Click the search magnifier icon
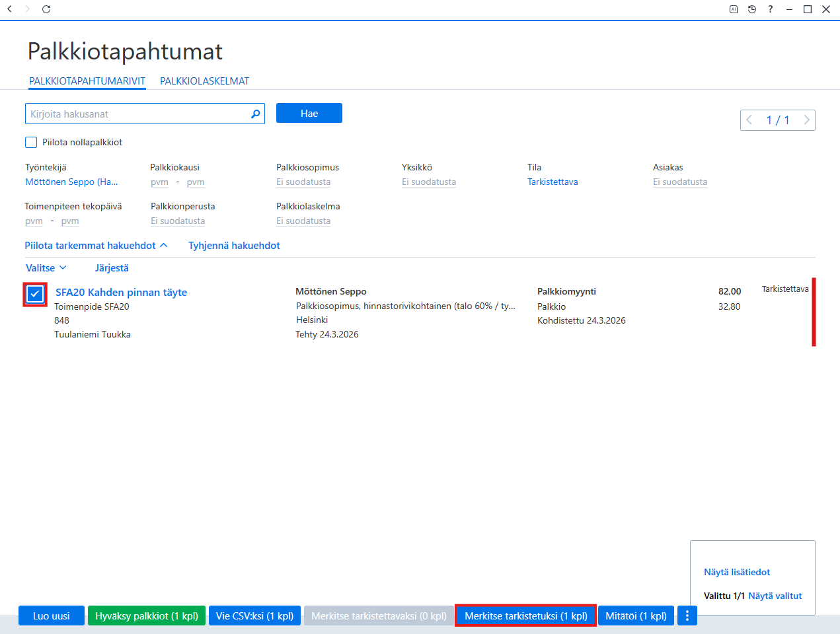 tap(256, 114)
